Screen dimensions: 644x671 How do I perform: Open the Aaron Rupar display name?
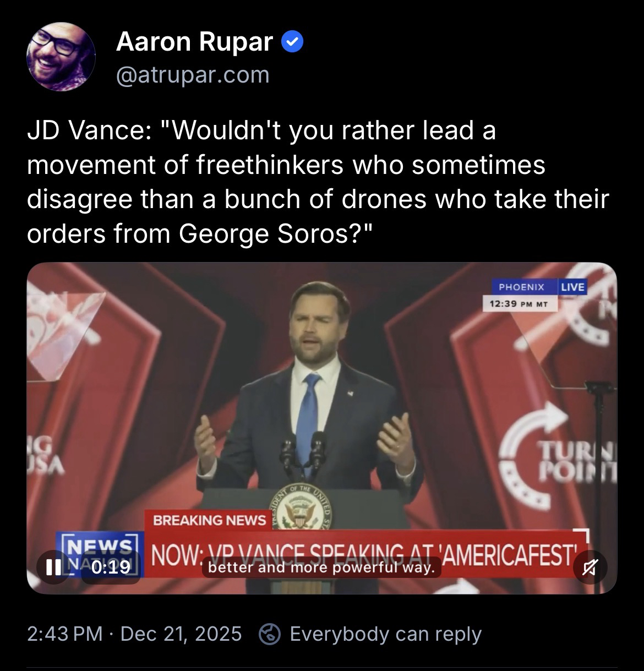pos(194,42)
